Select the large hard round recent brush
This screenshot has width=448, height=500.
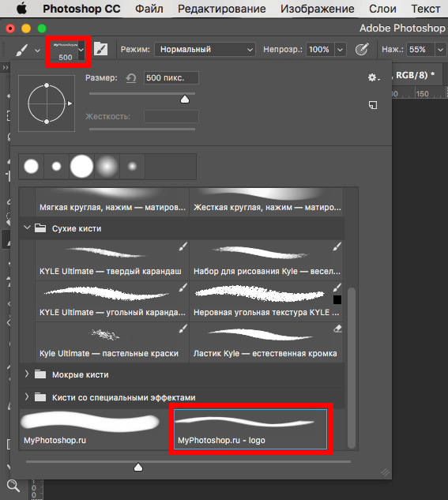81,167
